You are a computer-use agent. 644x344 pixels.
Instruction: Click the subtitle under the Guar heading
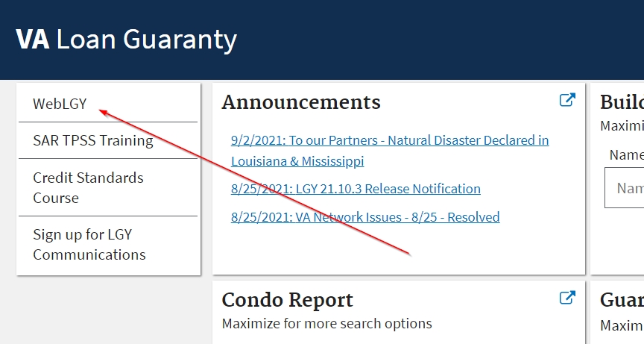tap(622, 325)
